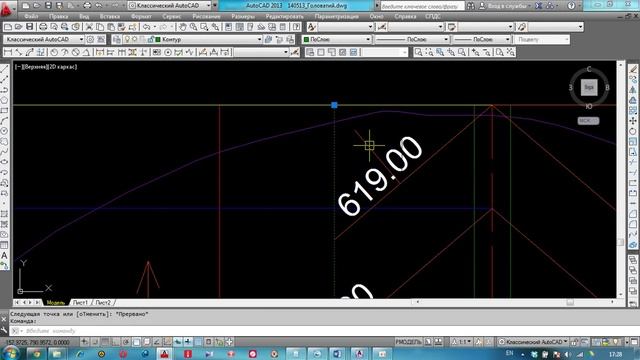
Task: Open the Редактировать menu
Action: (284, 16)
